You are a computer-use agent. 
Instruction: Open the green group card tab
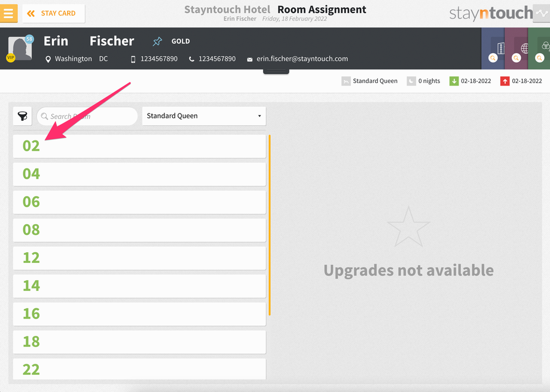(539, 48)
